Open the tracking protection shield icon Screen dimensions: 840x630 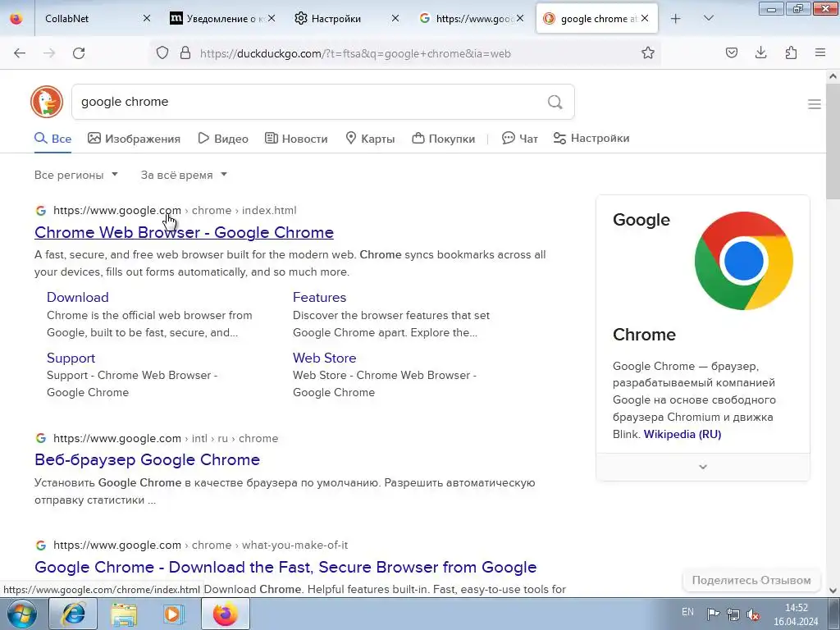tap(162, 52)
